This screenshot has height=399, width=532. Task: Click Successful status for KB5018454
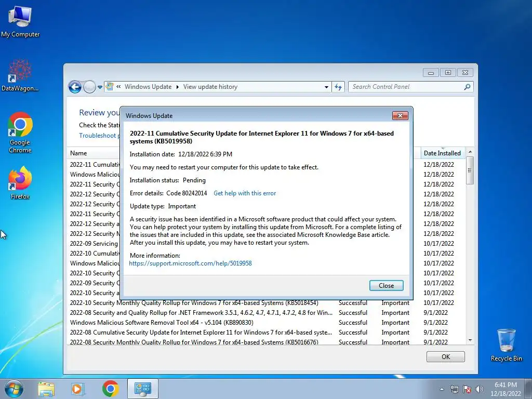pos(353,303)
